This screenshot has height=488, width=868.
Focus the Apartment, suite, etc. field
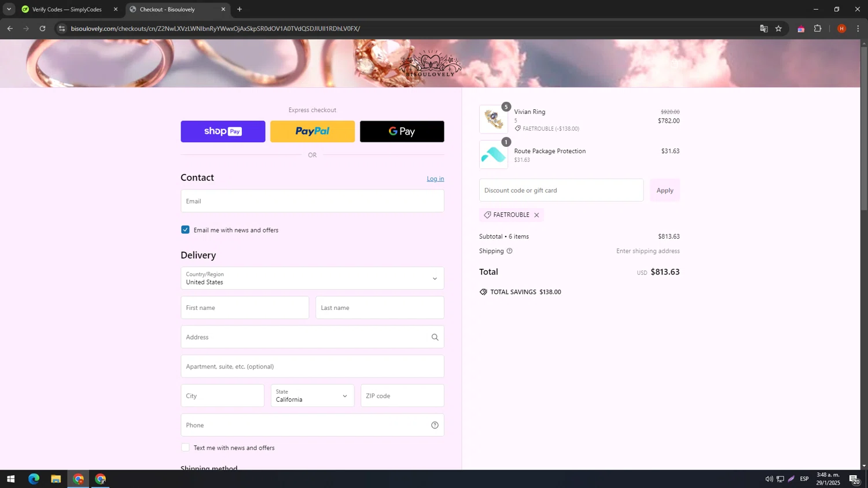(x=312, y=367)
